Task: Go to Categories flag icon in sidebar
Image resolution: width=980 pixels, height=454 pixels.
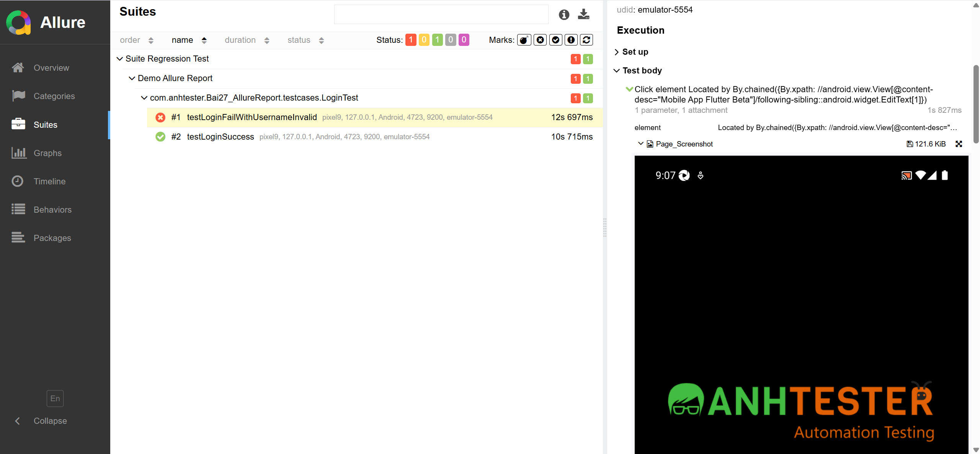Action: 18,96
